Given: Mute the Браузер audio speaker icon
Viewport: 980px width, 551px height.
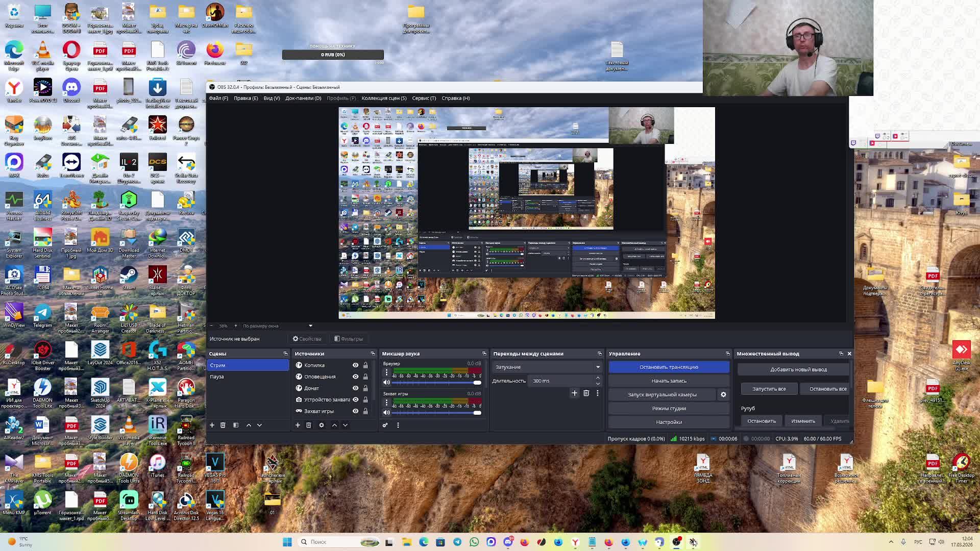Looking at the screenshot, I should point(387,382).
